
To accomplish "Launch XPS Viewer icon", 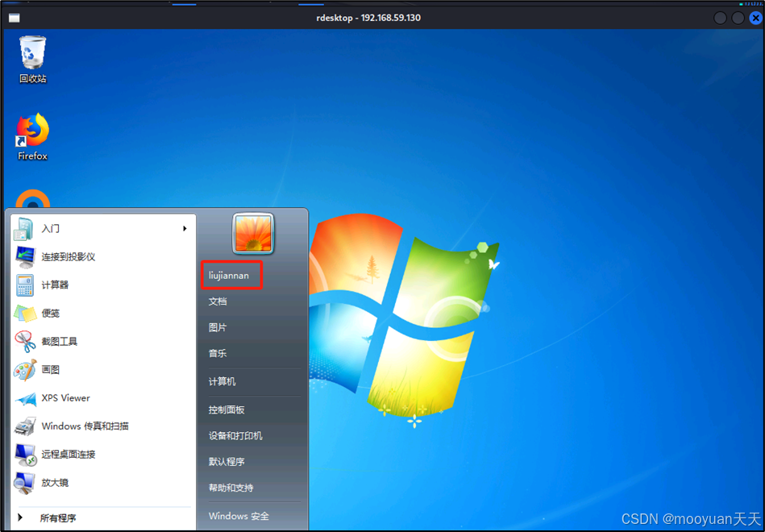I will click(x=25, y=399).
